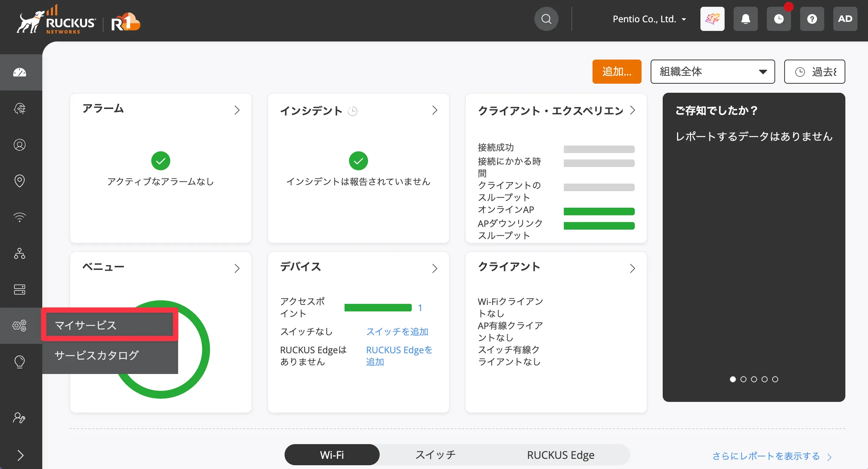Viewport: 868px width, 469px height.
Task: Click the green checkmark in アラーム card
Action: click(161, 161)
